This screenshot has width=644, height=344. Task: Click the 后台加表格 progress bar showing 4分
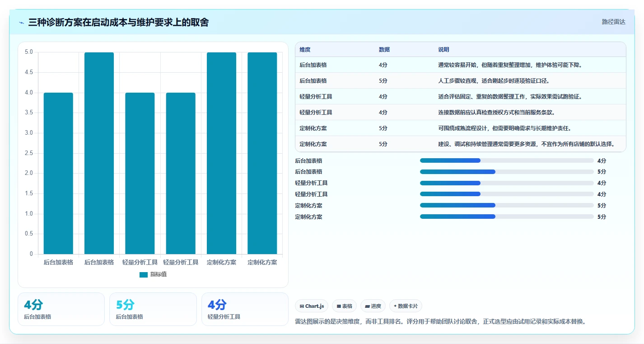tap(507, 160)
